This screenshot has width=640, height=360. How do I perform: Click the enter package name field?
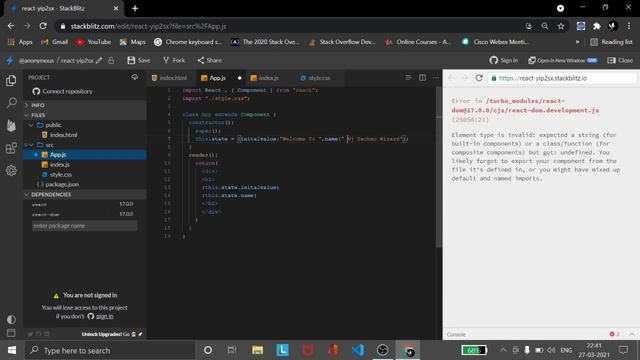(84, 226)
